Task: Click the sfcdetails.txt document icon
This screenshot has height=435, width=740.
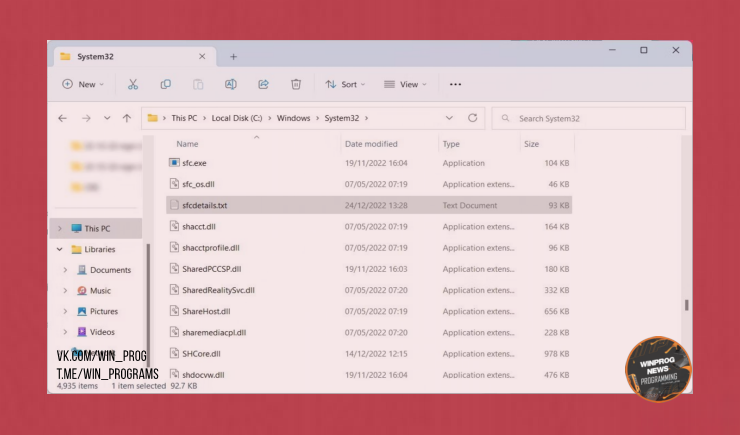Action: [174, 205]
